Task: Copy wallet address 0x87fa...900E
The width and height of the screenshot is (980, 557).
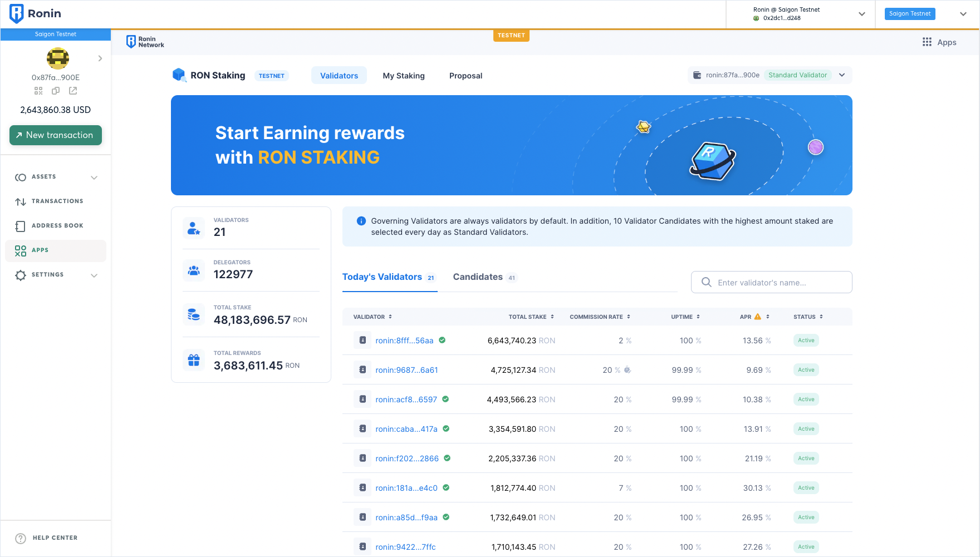Action: [56, 91]
